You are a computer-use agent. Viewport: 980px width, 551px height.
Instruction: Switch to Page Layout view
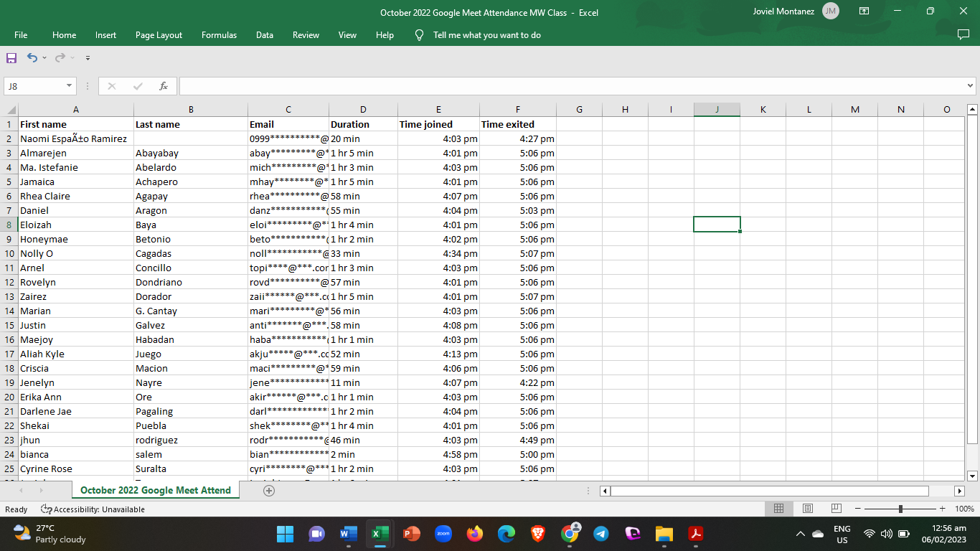point(807,509)
